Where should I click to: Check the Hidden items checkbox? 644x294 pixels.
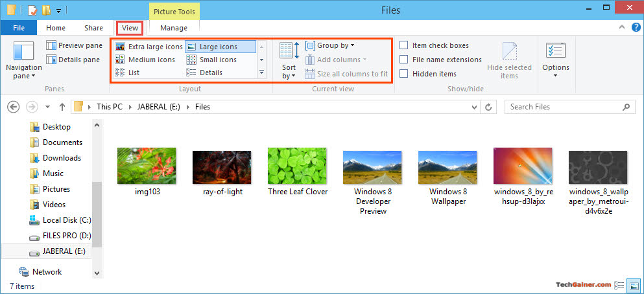[x=404, y=74]
